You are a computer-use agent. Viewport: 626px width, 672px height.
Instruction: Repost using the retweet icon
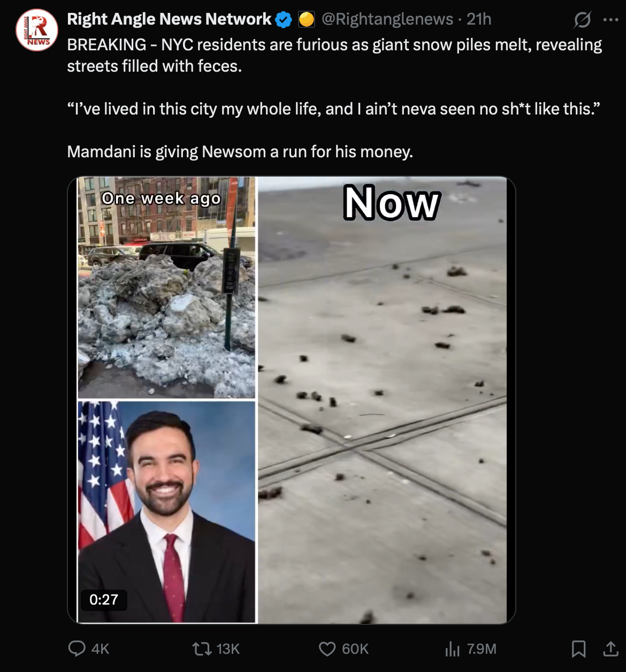click(202, 648)
